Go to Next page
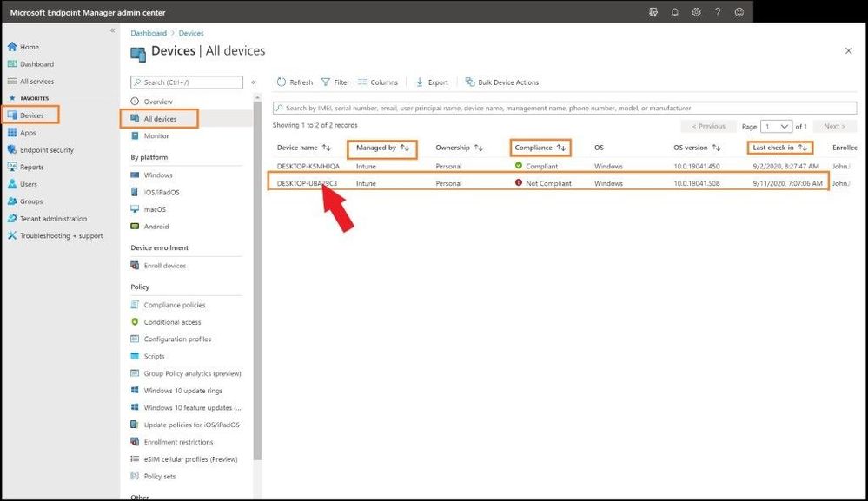The image size is (868, 501). tap(835, 127)
